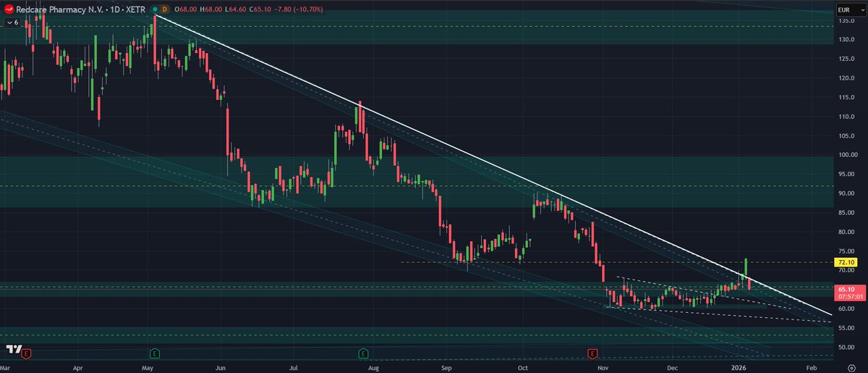868x373 pixels.
Task: Click the 130.0 price scale label
Action: coord(845,39)
